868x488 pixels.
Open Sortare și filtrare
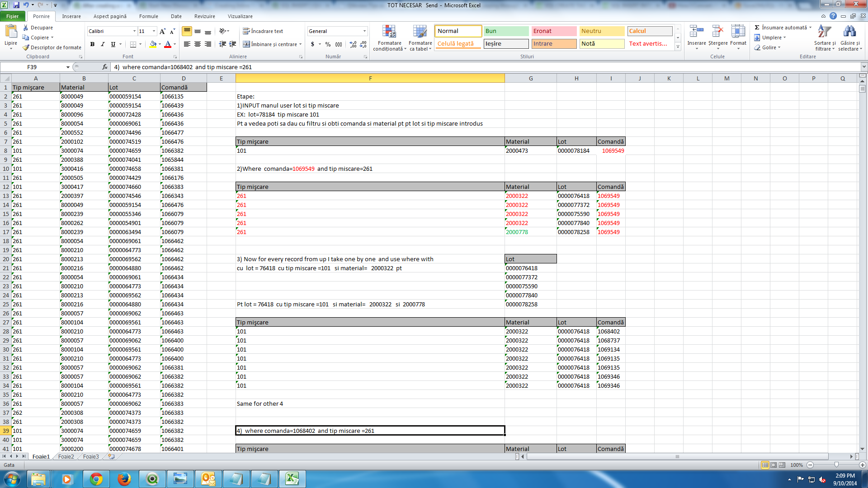[825, 38]
